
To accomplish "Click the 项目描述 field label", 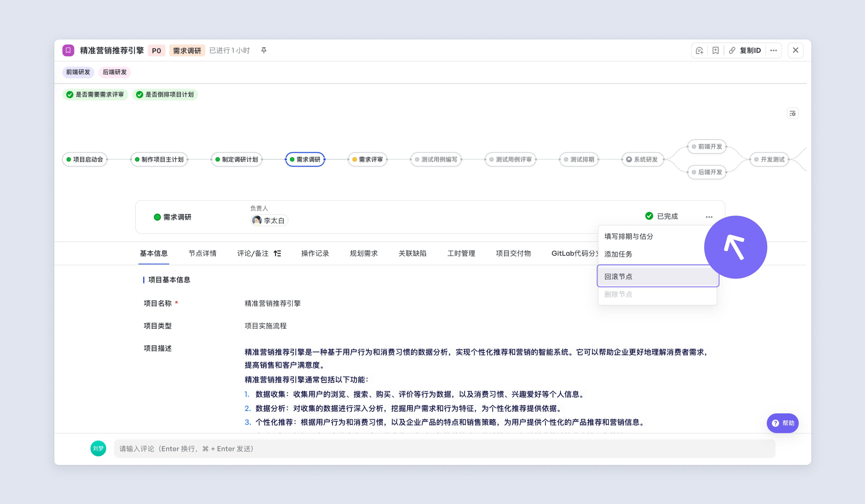I will (158, 348).
